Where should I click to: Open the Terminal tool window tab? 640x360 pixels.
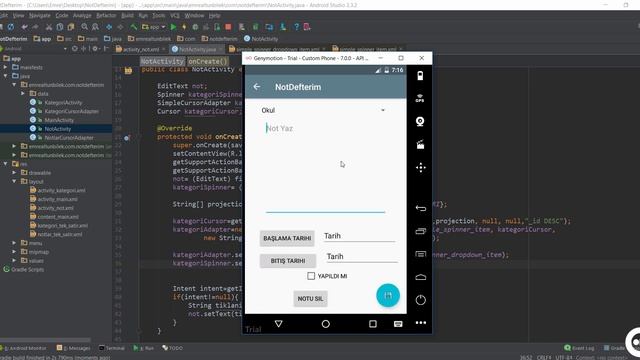(112, 348)
